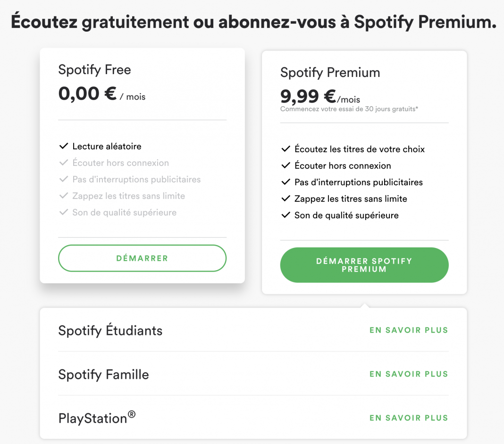This screenshot has width=504, height=444.
Task: Expand EN SAVOIR PLUS next to Spotify Famille
Action: click(x=409, y=374)
